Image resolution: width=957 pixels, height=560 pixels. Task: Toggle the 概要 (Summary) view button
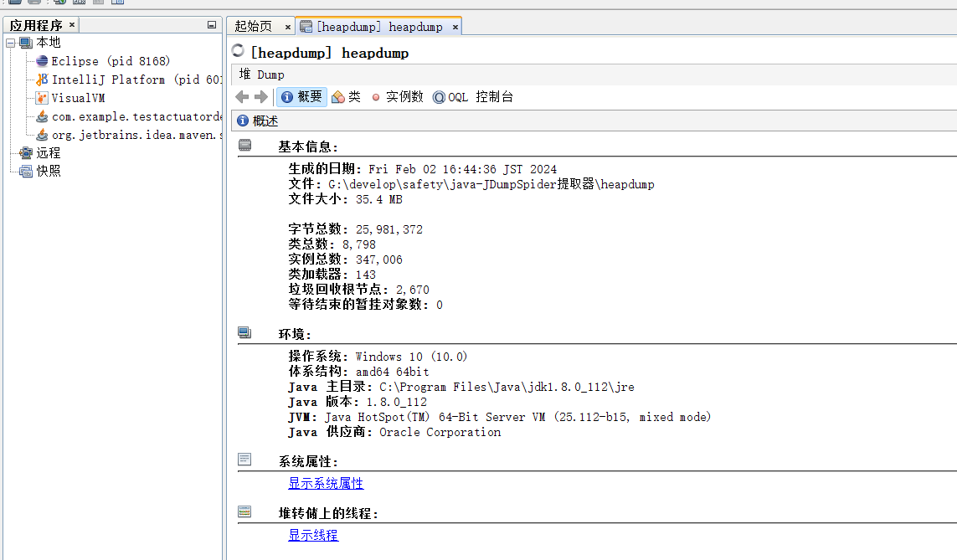[x=301, y=97]
